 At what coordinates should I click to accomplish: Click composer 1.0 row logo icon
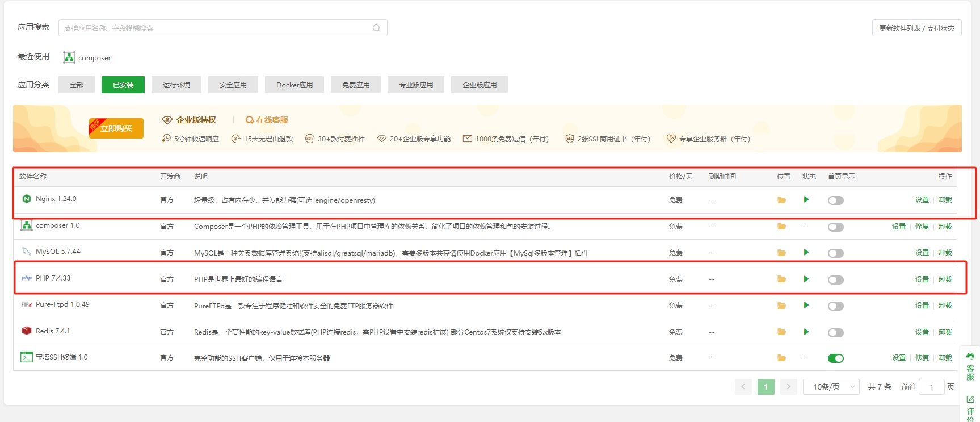point(26,225)
